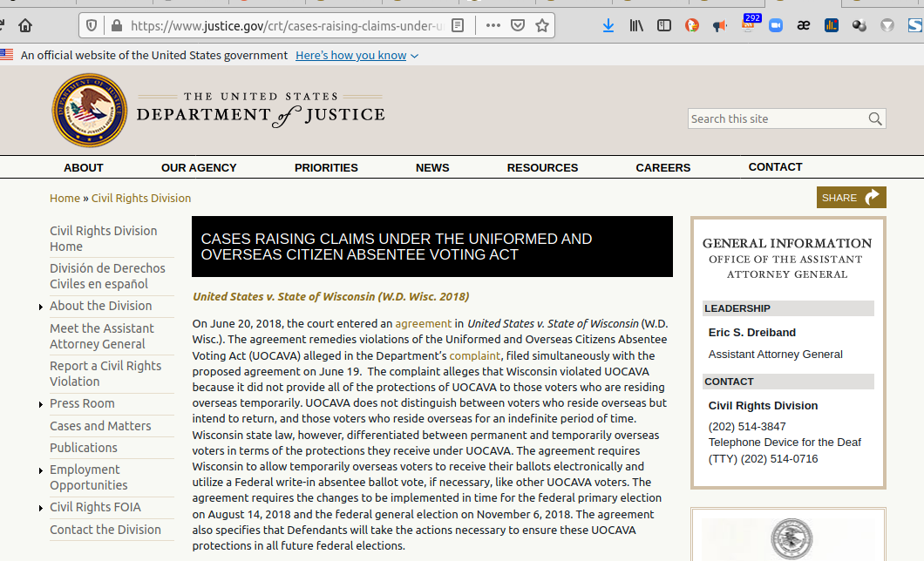Open the NEWS menu
The image size is (924, 561).
tap(432, 168)
